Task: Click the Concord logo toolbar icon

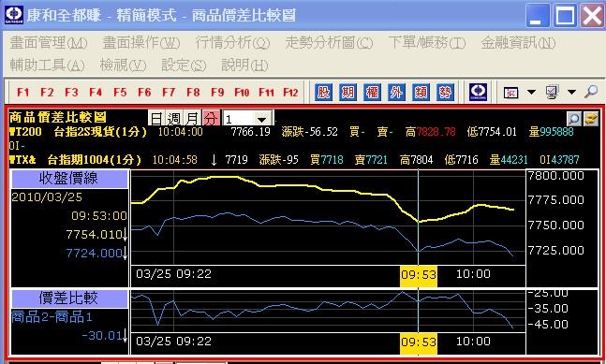Action: click(x=478, y=93)
